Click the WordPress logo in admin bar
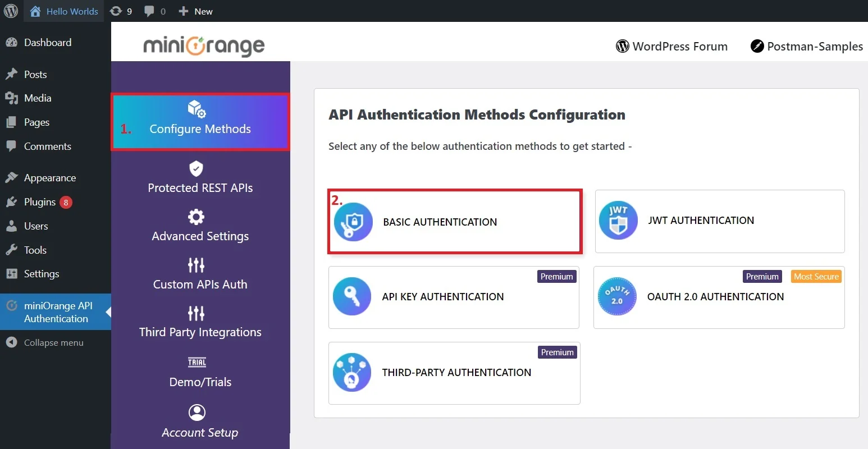Viewport: 868px width, 449px height. (x=11, y=11)
